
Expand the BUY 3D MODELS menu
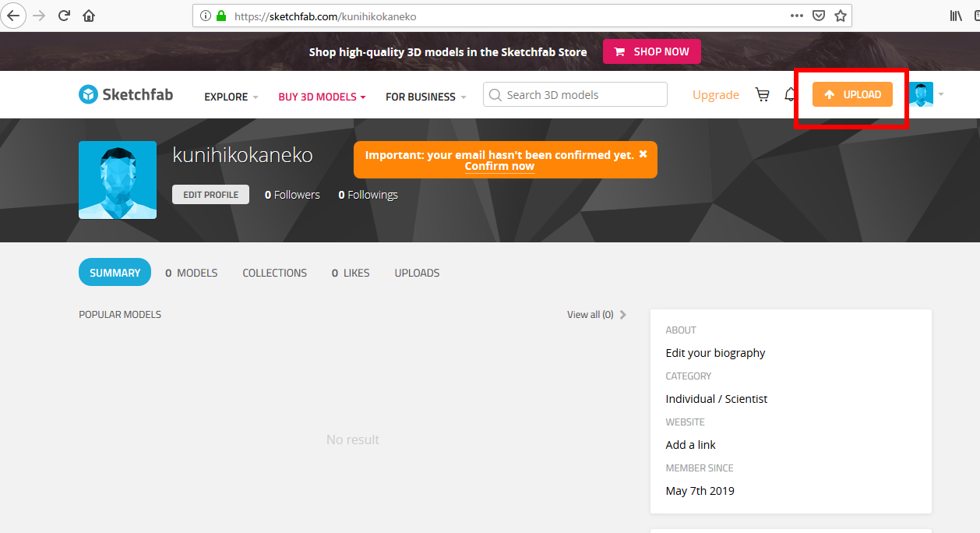click(322, 97)
